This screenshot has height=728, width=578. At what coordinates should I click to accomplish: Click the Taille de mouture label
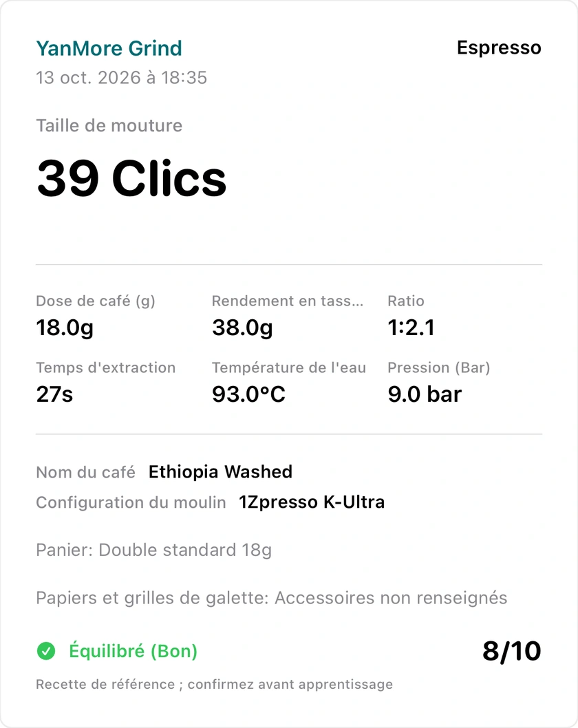point(109,126)
